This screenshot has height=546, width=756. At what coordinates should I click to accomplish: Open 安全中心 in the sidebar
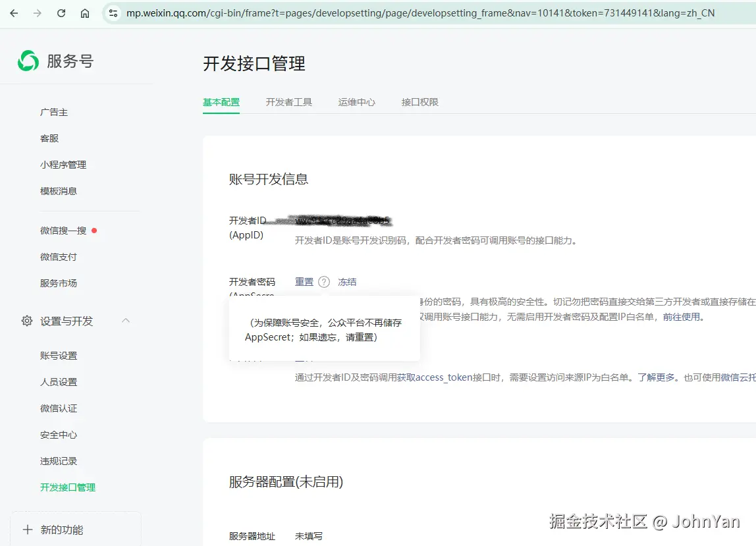pos(59,435)
